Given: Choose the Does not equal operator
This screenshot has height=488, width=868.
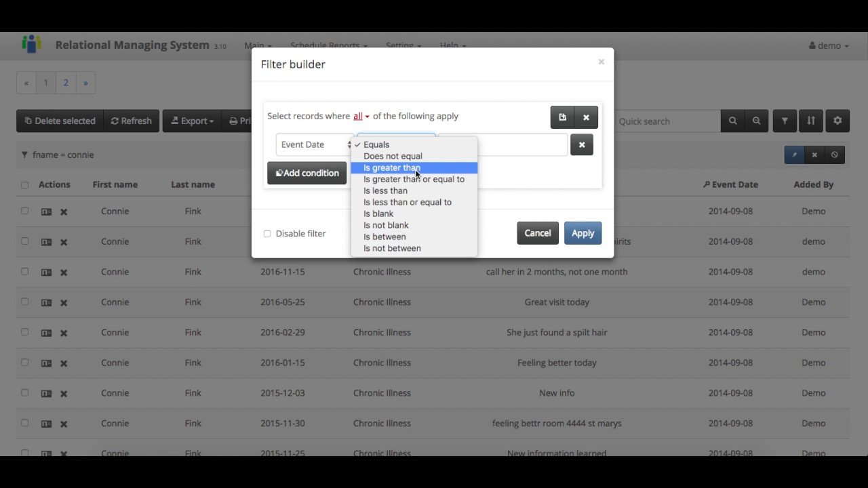Looking at the screenshot, I should 414,156.
